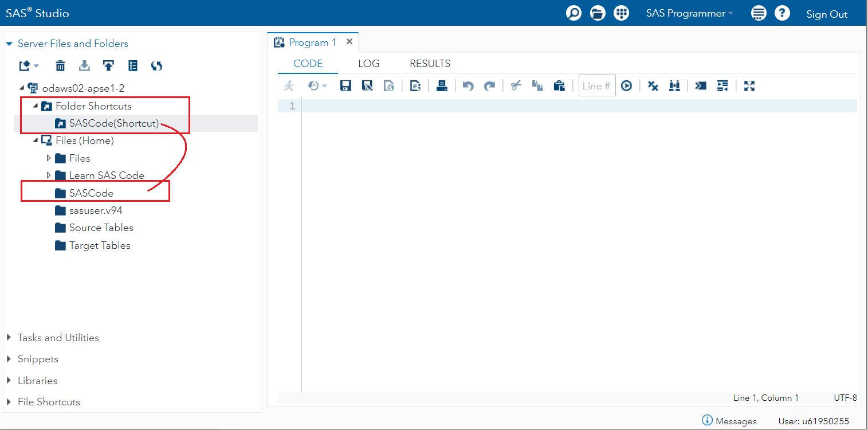Undo the last edit
Image resolution: width=868 pixels, height=430 pixels.
point(468,85)
